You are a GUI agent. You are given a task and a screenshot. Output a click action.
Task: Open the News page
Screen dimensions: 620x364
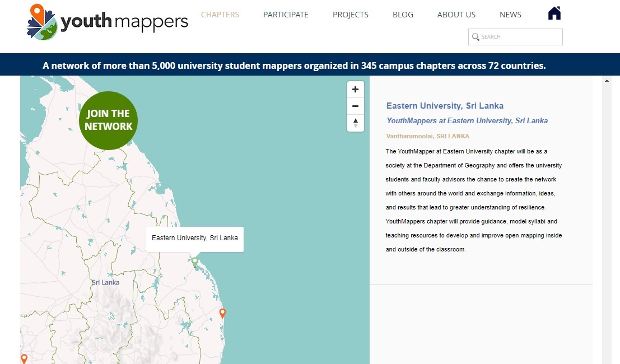[510, 15]
